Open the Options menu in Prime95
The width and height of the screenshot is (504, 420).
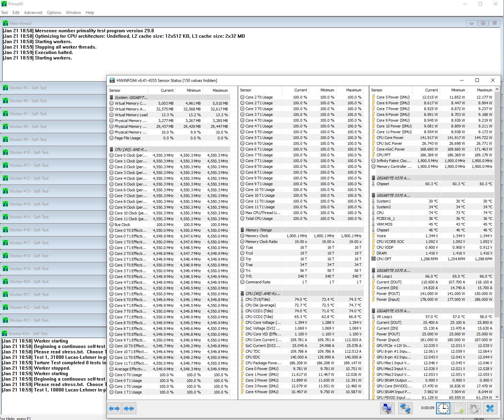54,13
